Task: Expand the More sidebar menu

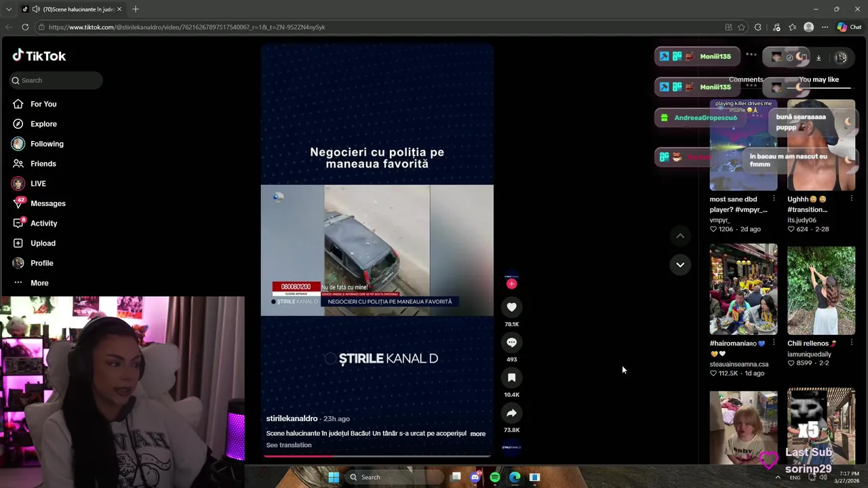Action: click(x=39, y=283)
